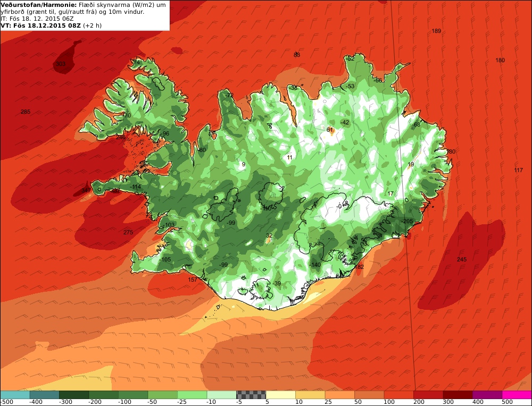Click the value '-42' in north Iceland
This screenshot has height=406, width=532.
(x=345, y=122)
